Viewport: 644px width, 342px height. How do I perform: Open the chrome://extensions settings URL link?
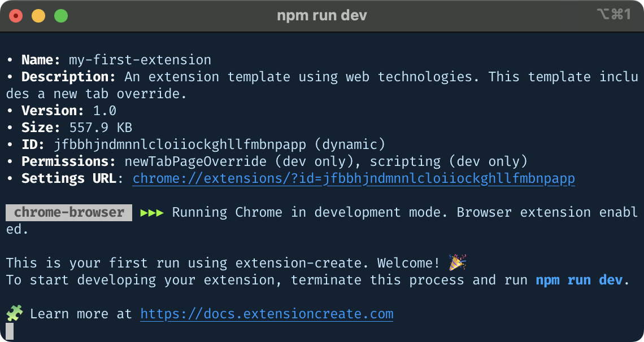(354, 179)
